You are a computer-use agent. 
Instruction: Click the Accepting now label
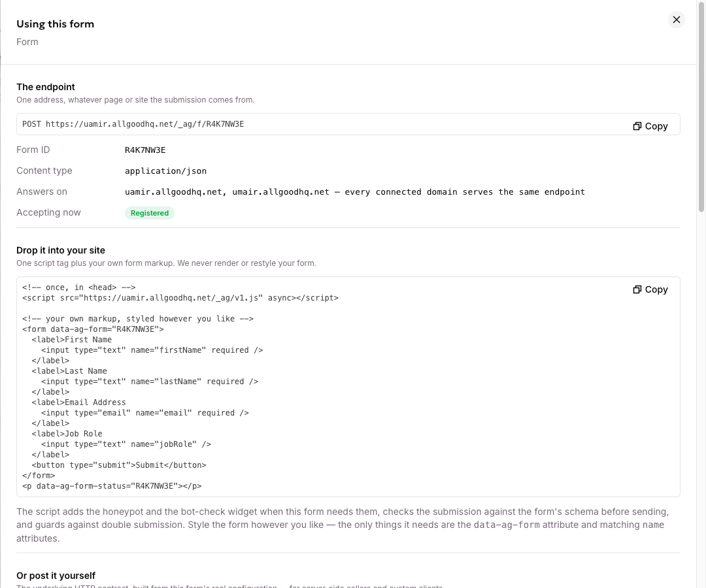48,212
